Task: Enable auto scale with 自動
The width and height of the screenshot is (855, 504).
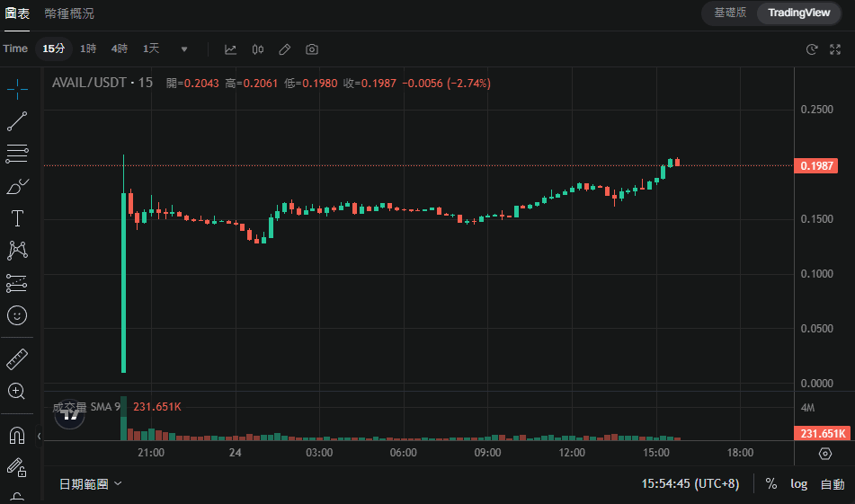Action: click(833, 484)
